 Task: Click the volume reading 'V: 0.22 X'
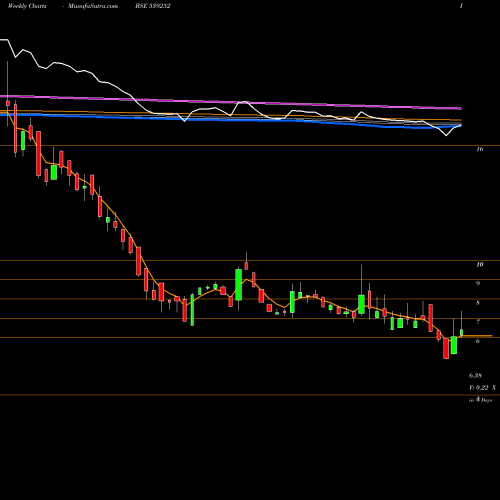[x=482, y=388]
